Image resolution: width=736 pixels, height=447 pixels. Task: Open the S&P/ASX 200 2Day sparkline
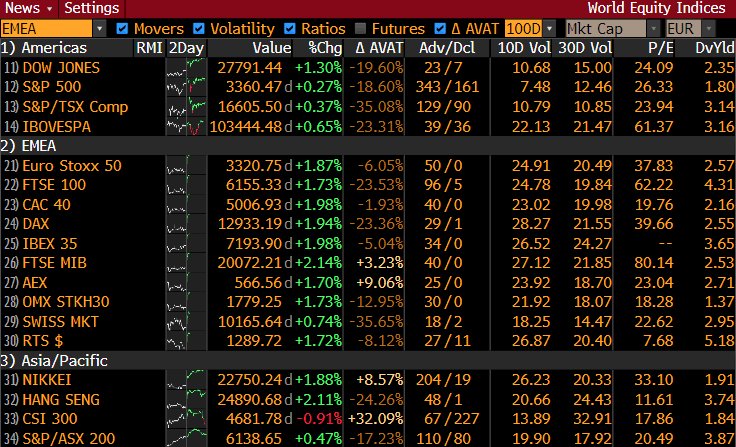[x=186, y=438]
